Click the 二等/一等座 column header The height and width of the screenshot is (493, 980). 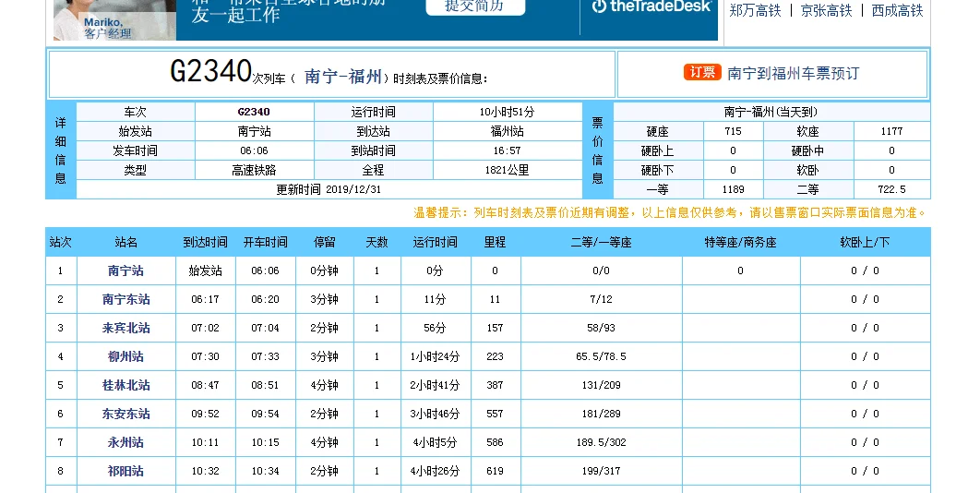(601, 242)
